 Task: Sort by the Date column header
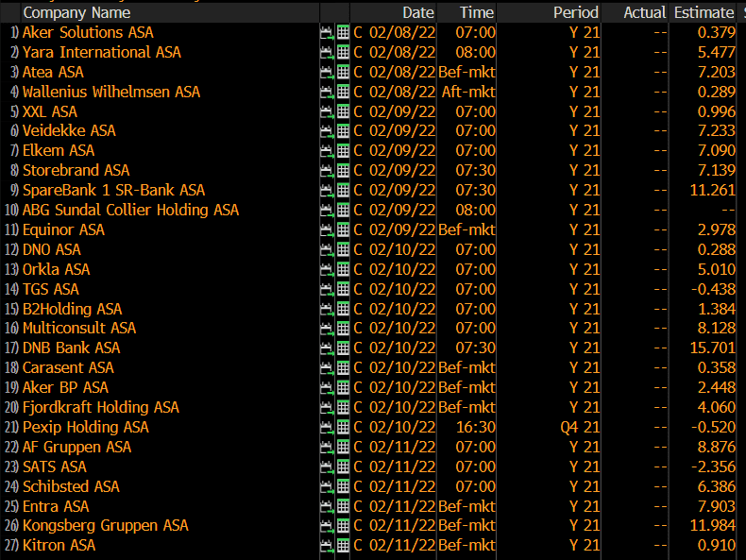coord(418,13)
